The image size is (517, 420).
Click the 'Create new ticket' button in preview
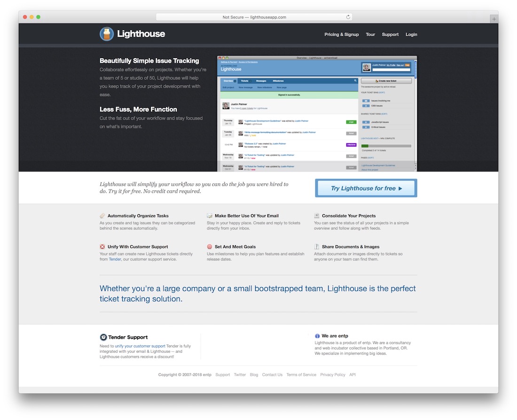pos(386,81)
